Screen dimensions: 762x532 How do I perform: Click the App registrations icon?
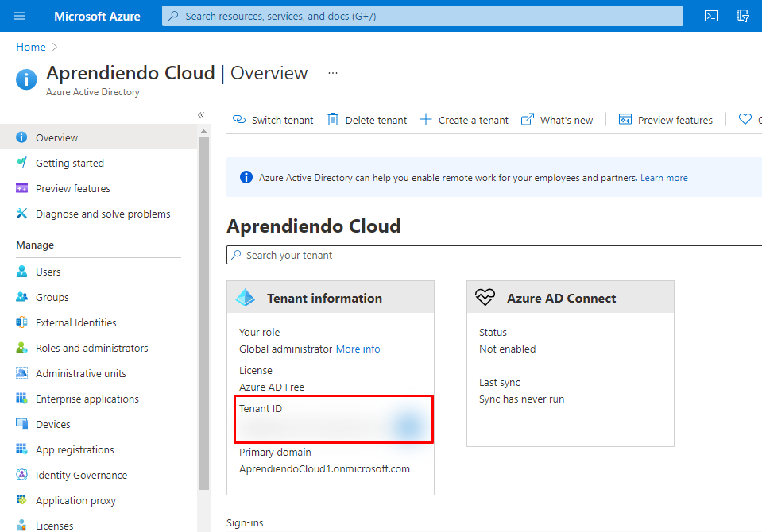(x=21, y=449)
